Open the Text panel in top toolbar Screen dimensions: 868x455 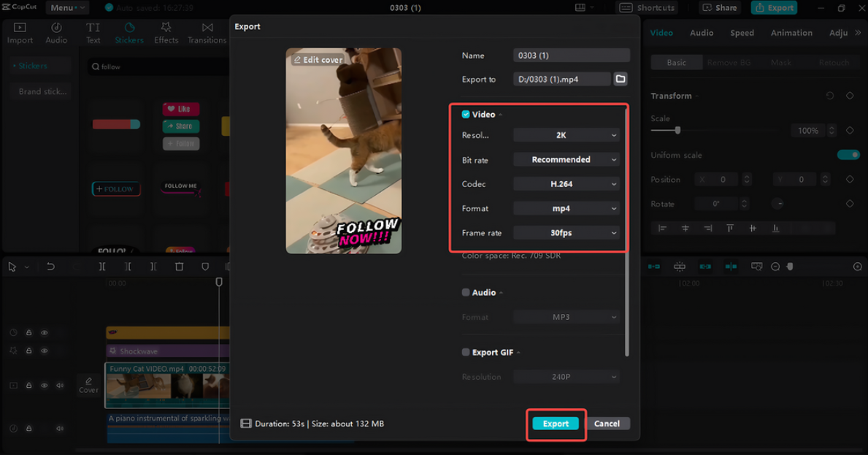tap(93, 33)
